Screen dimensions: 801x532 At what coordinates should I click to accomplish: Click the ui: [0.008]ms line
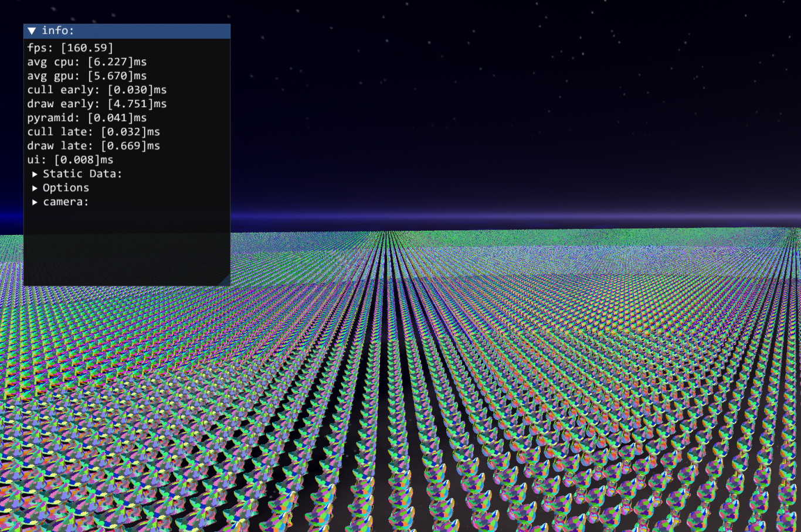tap(70, 161)
